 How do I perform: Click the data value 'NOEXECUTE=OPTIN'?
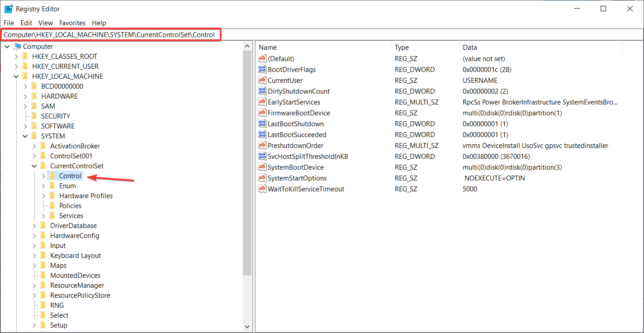click(495, 178)
